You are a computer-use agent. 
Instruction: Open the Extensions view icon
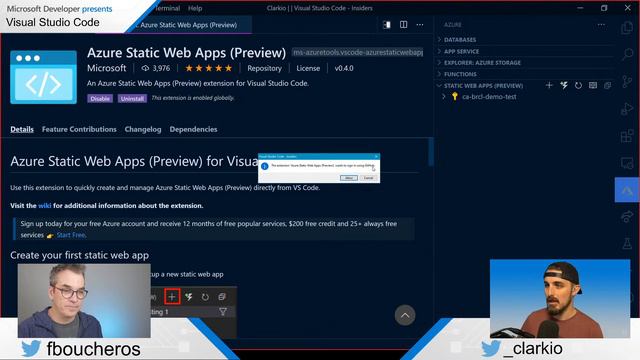pyautogui.click(x=627, y=136)
